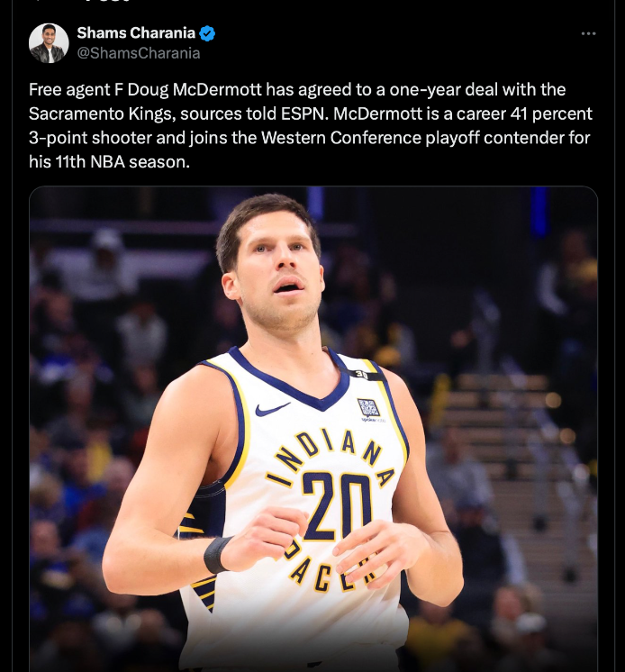Click the @ShamsCharania handle
Image resolution: width=625 pixels, height=672 pixels.
click(139, 53)
